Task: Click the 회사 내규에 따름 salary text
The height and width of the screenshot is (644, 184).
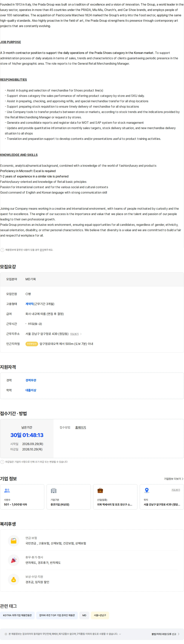Action: 44,314
